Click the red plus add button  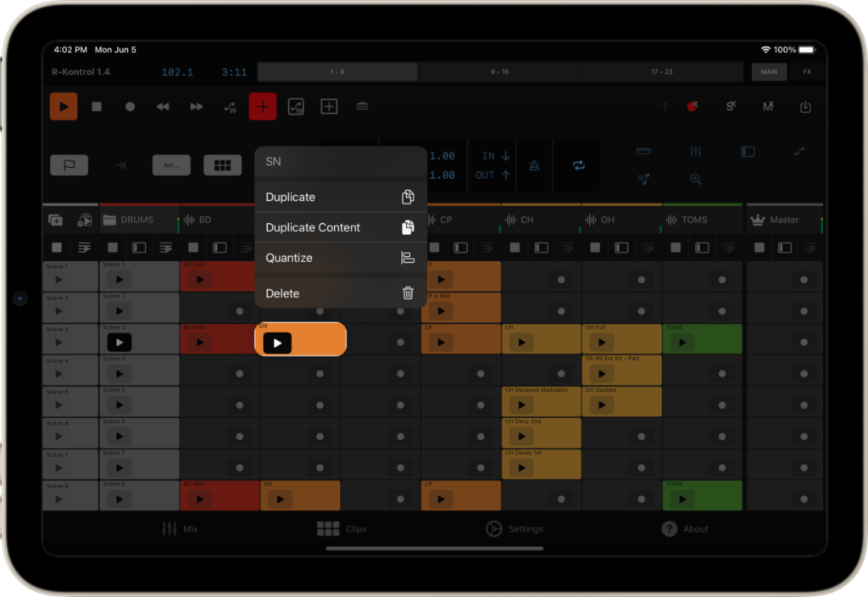[x=263, y=107]
